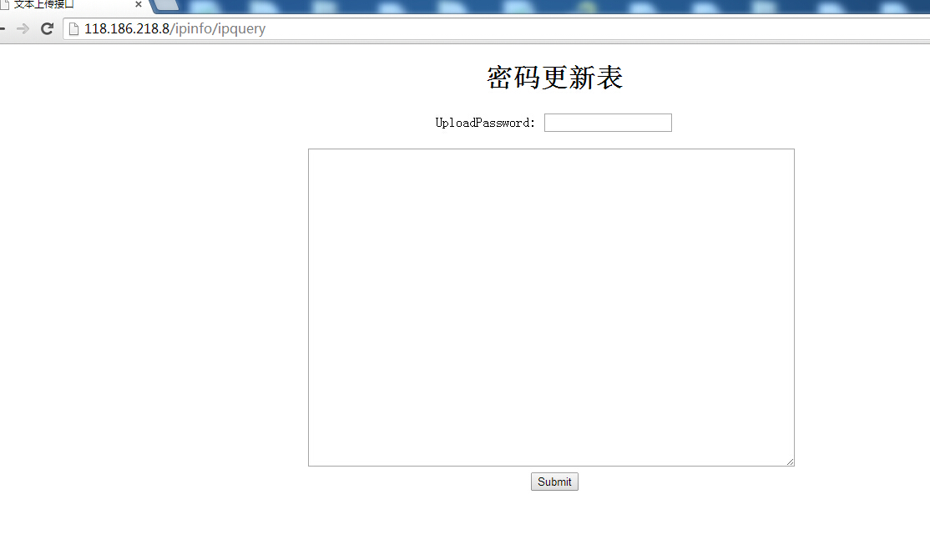Close the 文本上传接口 tab
The image size is (930, 560).
pyautogui.click(x=139, y=4)
